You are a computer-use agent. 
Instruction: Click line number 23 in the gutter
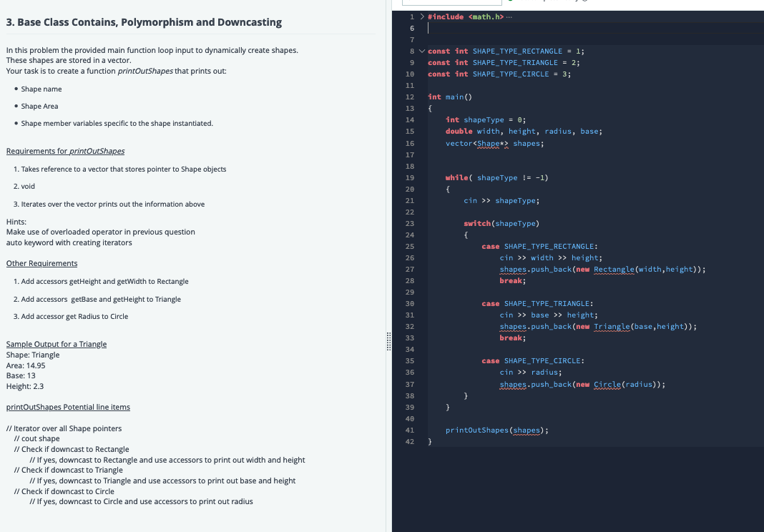410,224
